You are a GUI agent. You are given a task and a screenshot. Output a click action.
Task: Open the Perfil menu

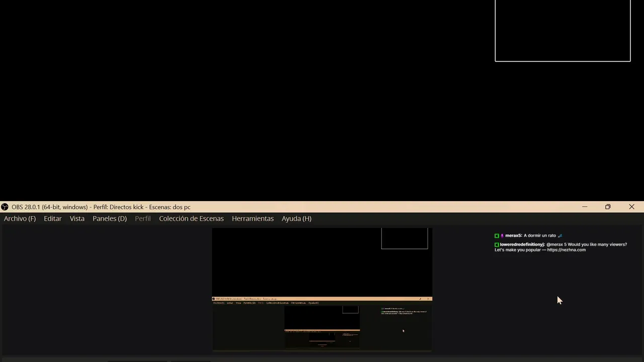tap(143, 219)
